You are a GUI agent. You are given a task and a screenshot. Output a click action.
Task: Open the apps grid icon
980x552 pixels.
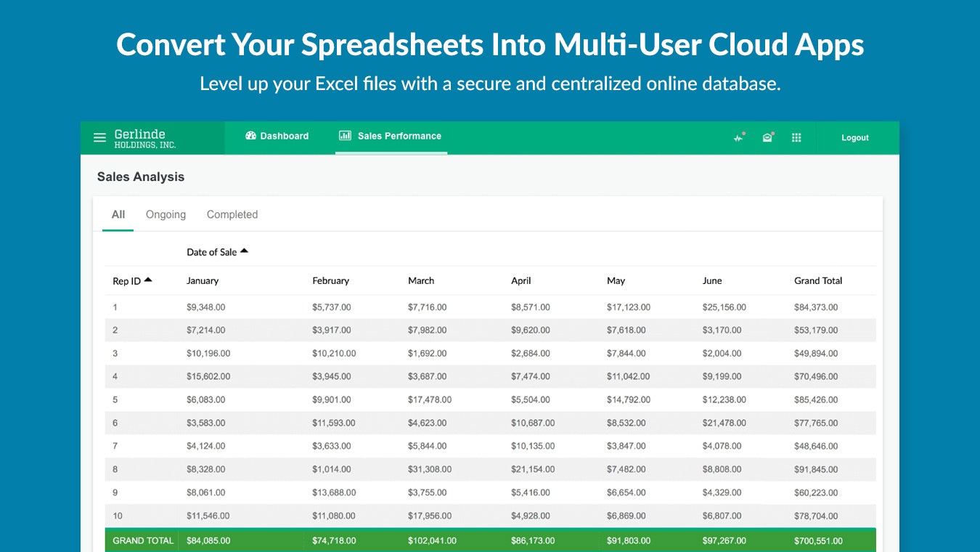796,137
